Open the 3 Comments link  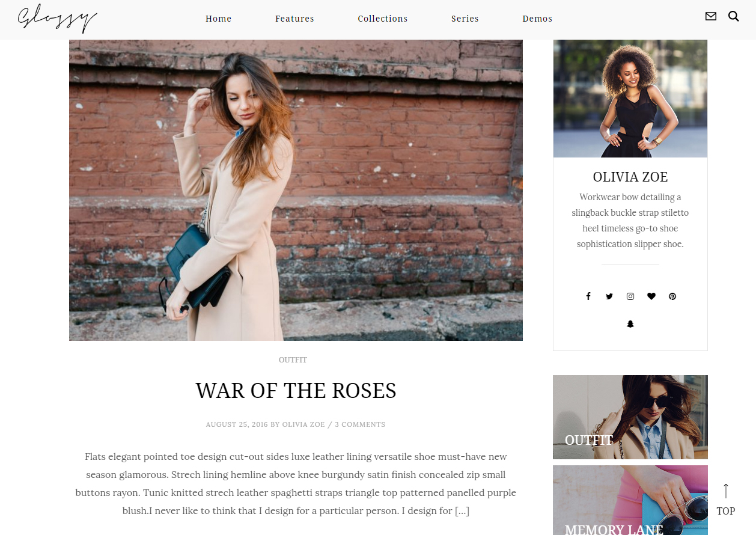pyautogui.click(x=360, y=424)
